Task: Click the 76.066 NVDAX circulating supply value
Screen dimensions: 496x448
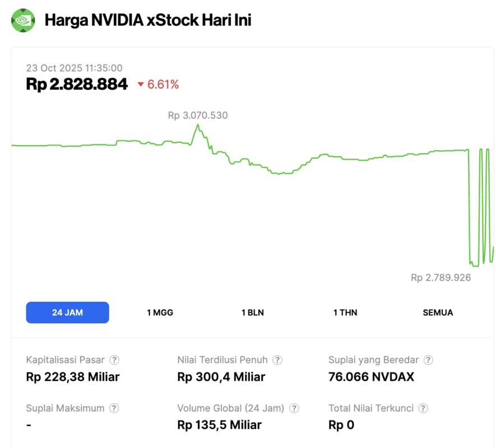Action: click(371, 377)
